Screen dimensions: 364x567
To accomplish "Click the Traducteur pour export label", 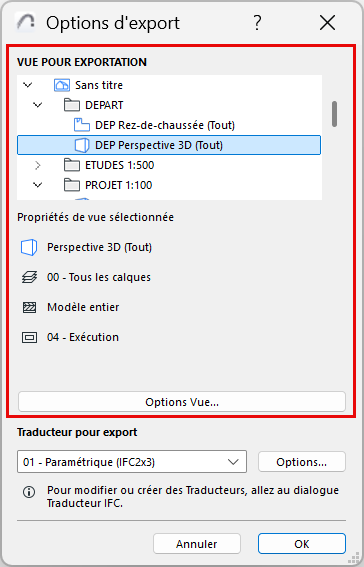I will click(77, 432).
